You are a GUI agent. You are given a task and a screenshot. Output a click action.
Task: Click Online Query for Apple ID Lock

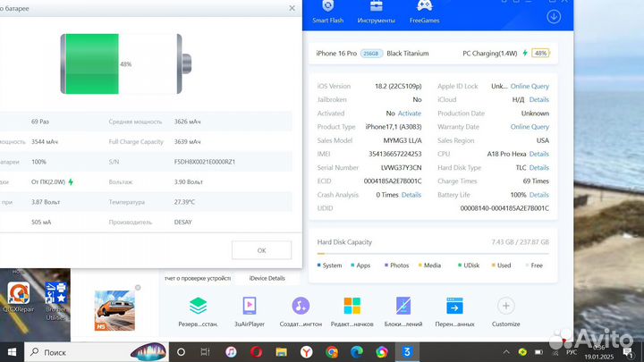pos(530,86)
